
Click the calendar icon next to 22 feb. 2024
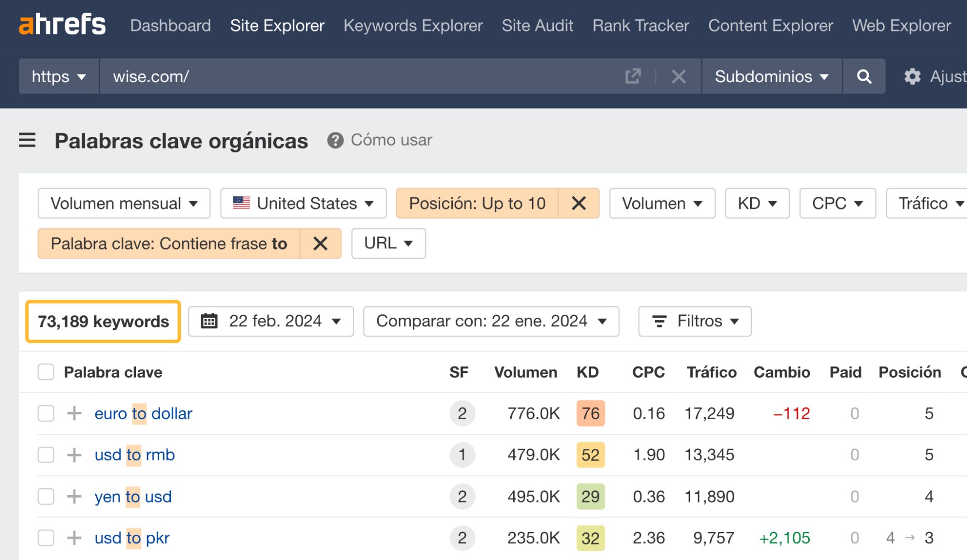tap(209, 321)
